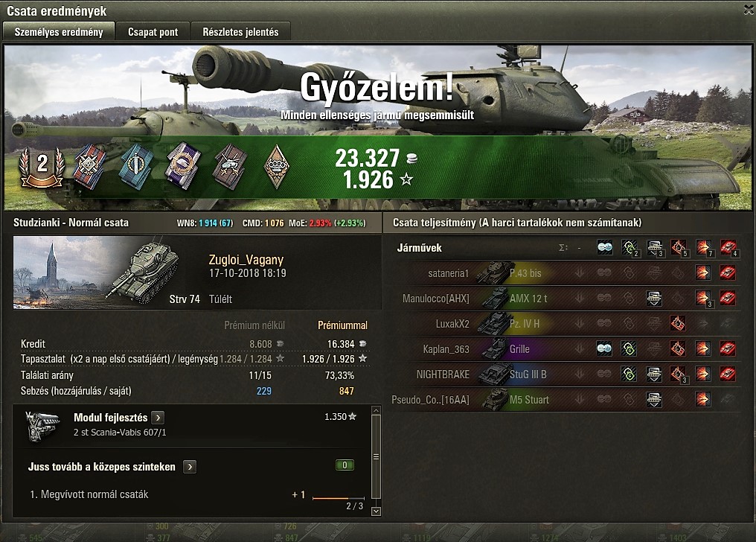Click the destroyed vehicles header icon

(x=728, y=248)
